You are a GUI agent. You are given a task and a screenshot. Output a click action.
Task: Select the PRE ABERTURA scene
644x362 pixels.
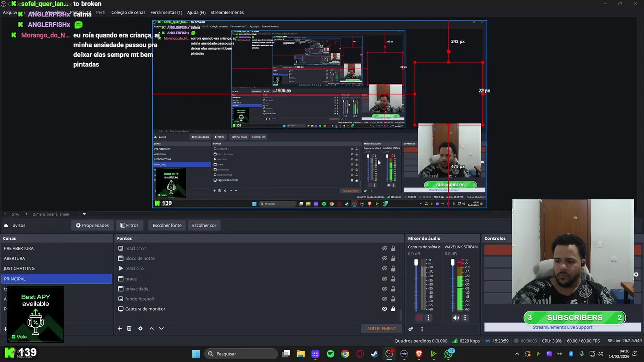(56, 248)
